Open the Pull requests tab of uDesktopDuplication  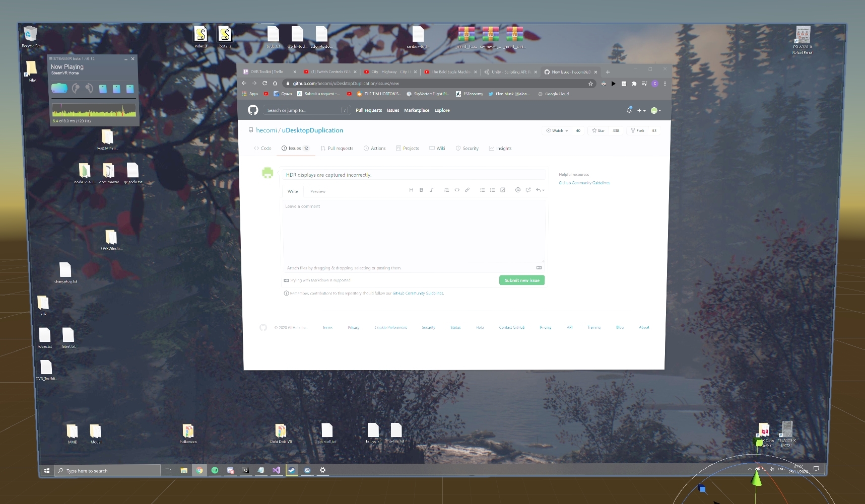pyautogui.click(x=337, y=148)
